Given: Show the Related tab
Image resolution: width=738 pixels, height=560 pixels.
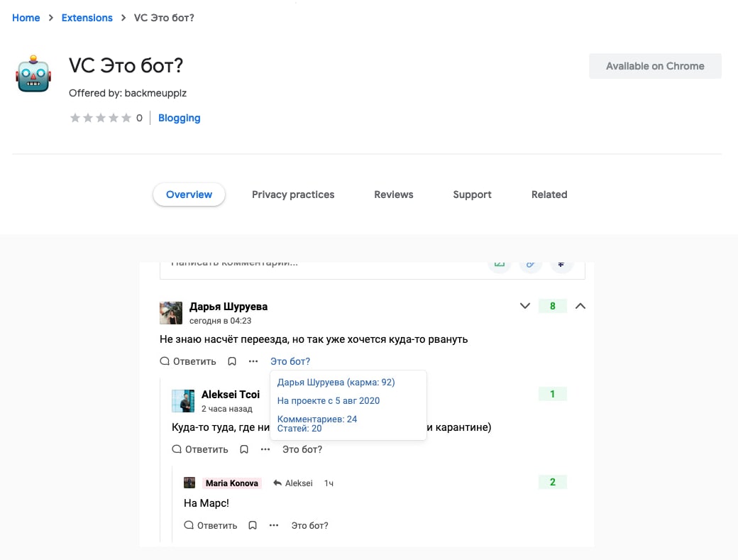Looking at the screenshot, I should tap(549, 194).
